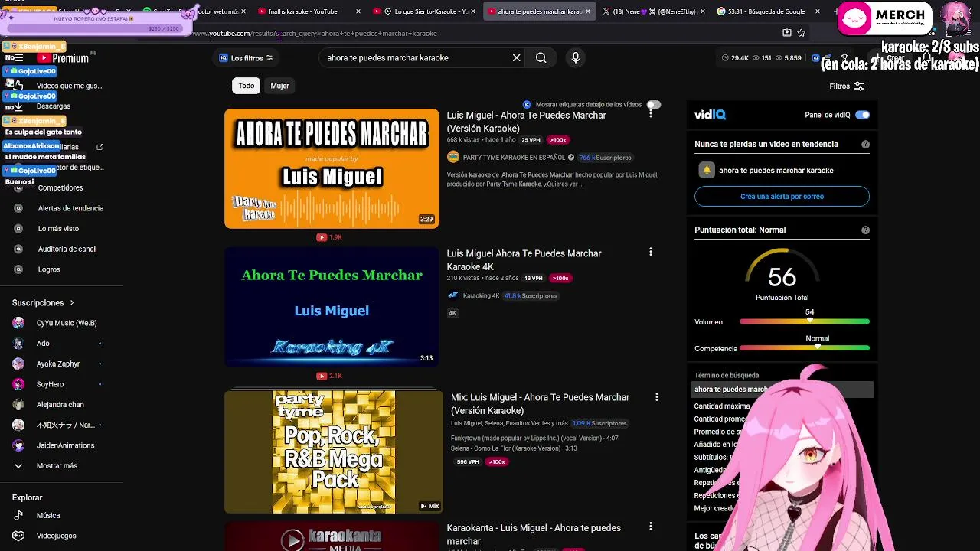Image resolution: width=980 pixels, height=551 pixels.
Task: Open Alejandra chan subscription channel
Action: tap(60, 404)
